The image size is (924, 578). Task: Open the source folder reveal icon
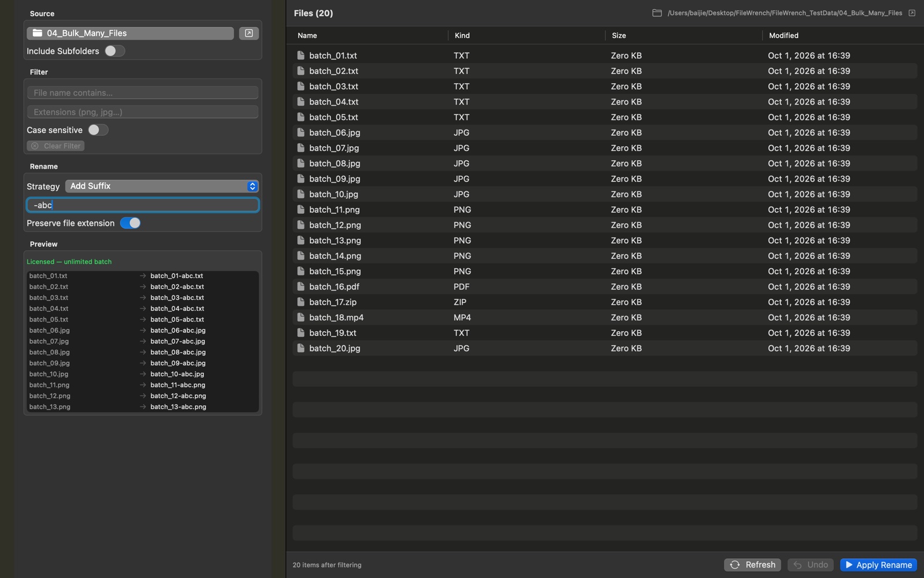(x=249, y=34)
